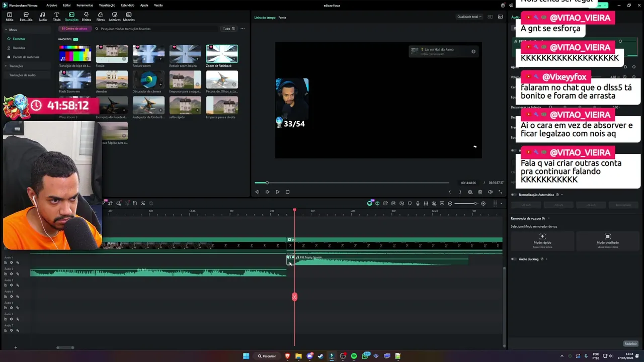The width and height of the screenshot is (644, 362).
Task: Open Spotify from the Windows taskbar
Action: tap(354, 356)
